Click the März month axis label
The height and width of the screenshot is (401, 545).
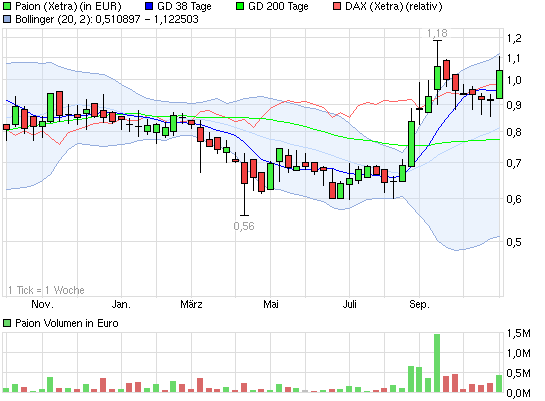[191, 304]
